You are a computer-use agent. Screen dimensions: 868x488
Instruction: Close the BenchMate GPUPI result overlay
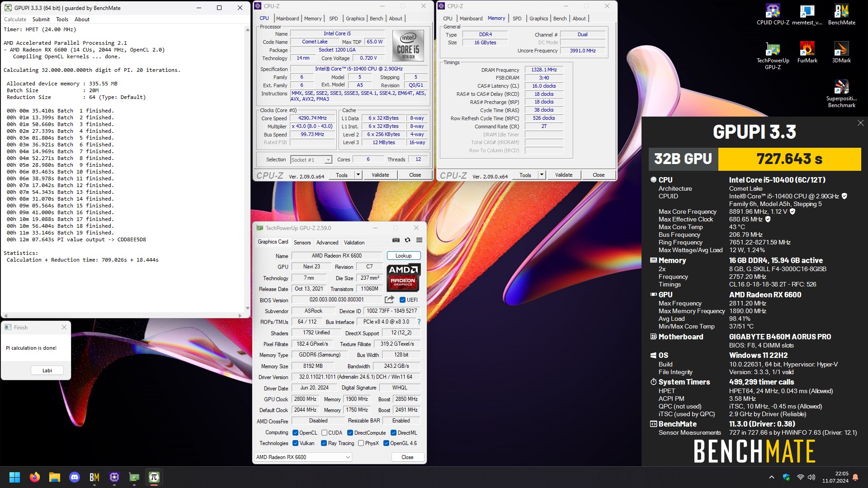[x=860, y=123]
